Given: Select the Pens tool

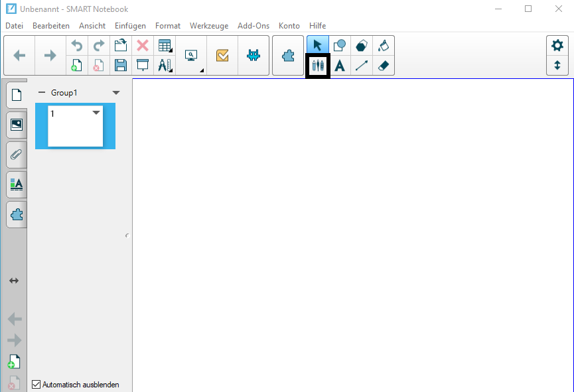Looking at the screenshot, I should click(x=318, y=66).
